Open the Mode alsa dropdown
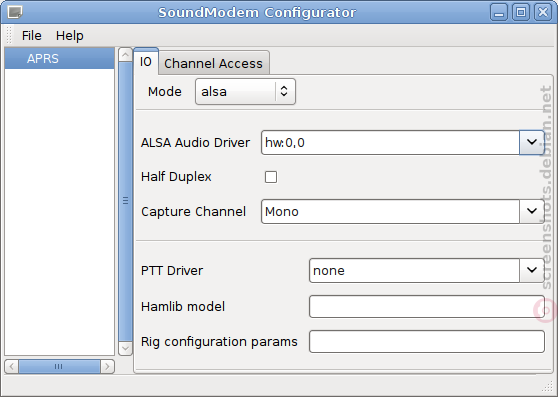 [245, 91]
